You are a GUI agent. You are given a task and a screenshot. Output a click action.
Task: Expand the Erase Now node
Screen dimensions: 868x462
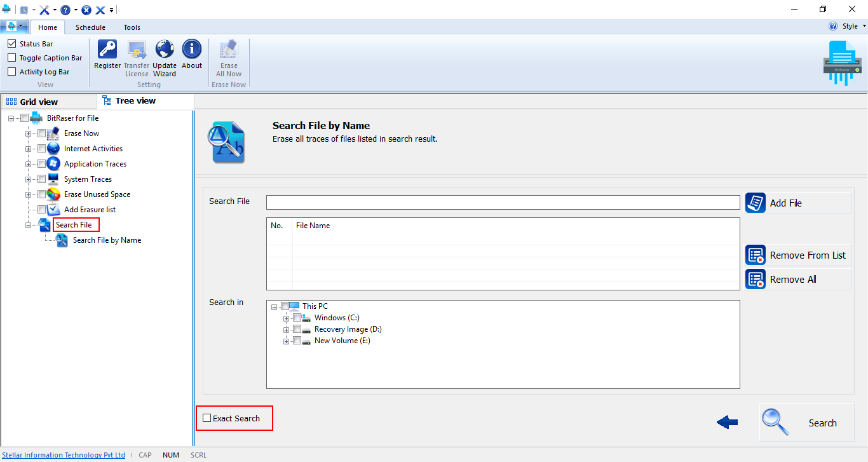[28, 133]
